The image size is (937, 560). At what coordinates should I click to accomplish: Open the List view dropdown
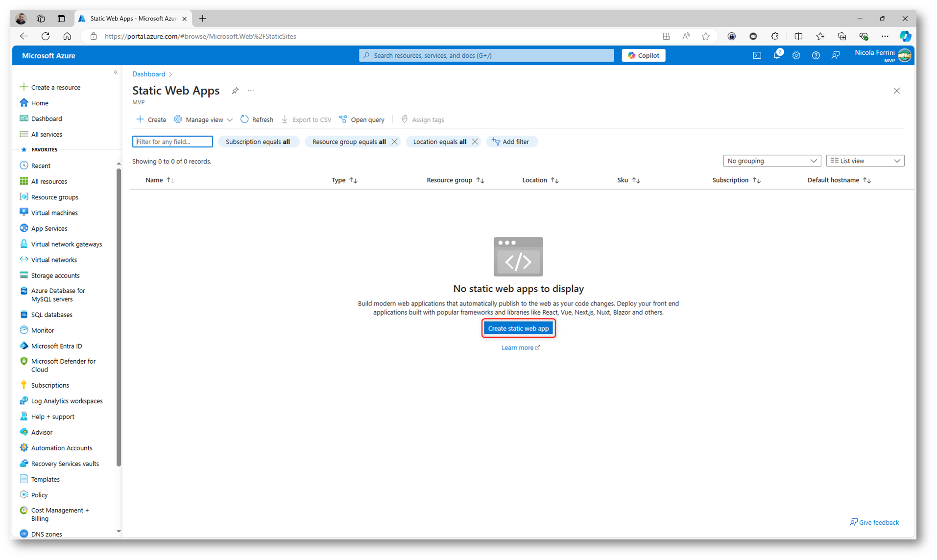click(x=865, y=161)
